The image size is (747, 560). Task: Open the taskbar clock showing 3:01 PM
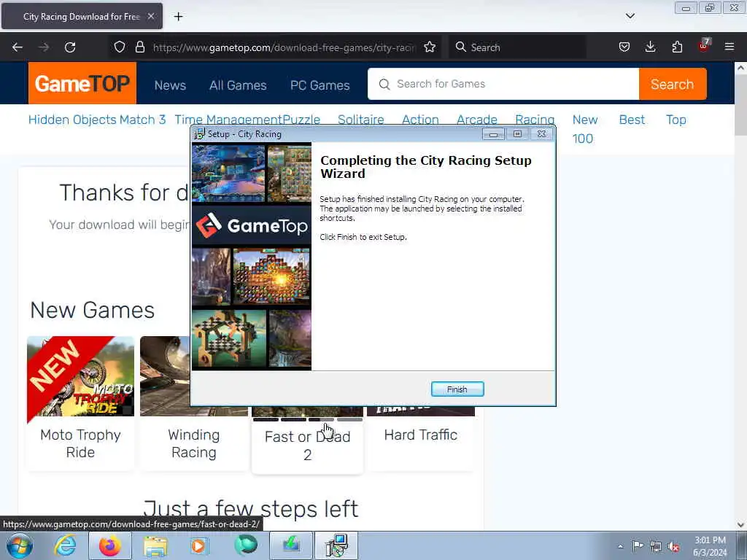tap(710, 546)
